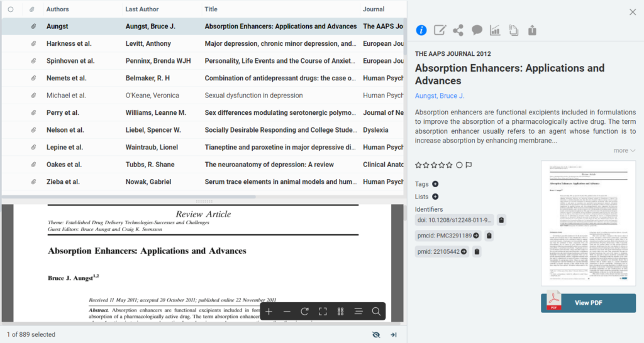The image size is (644, 343).
Task: Click the View PDF button
Action: (588, 303)
